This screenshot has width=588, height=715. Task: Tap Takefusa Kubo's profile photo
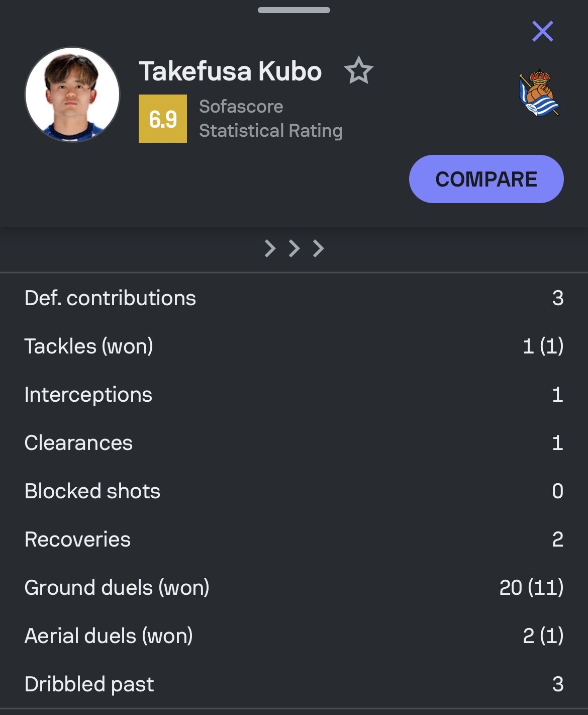pyautogui.click(x=72, y=95)
